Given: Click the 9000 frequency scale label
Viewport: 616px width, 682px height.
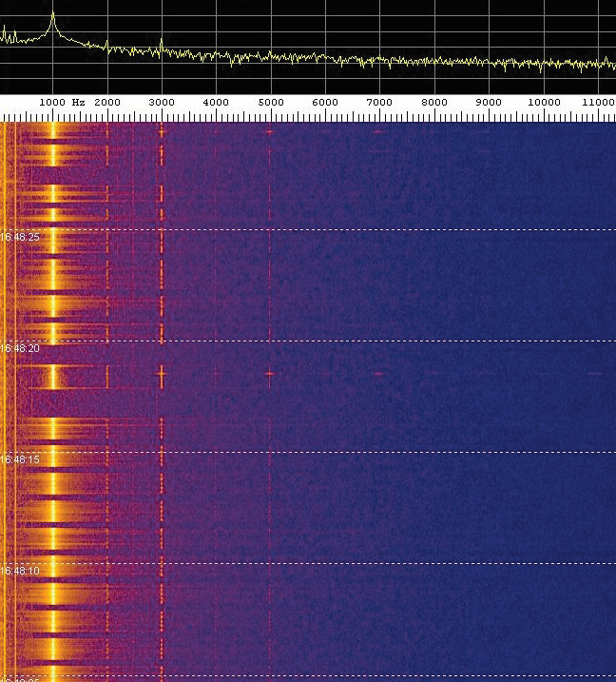Looking at the screenshot, I should 489,102.
